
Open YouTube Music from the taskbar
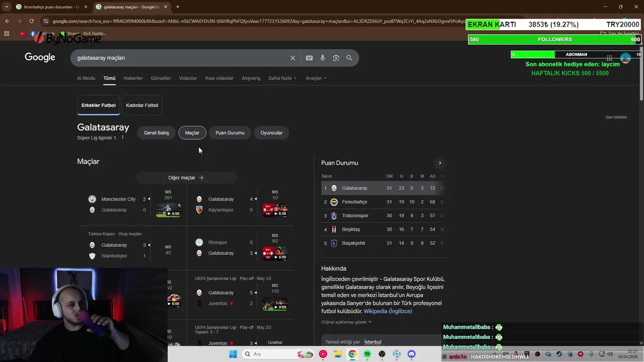pos(323,354)
